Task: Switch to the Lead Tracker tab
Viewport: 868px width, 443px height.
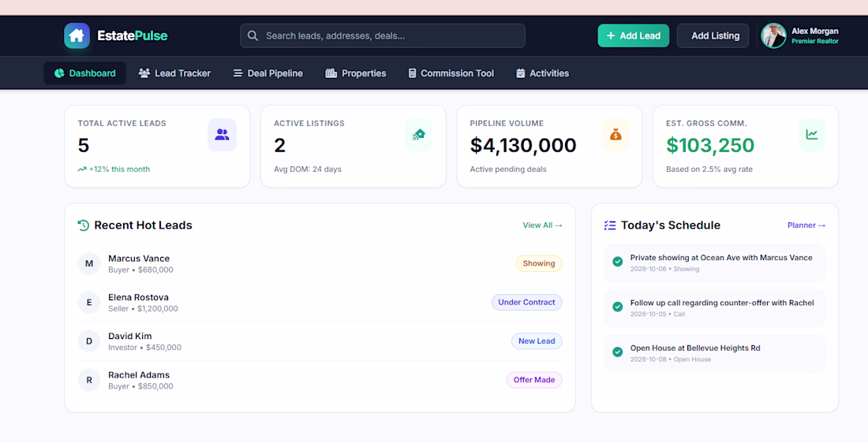Action: click(174, 73)
